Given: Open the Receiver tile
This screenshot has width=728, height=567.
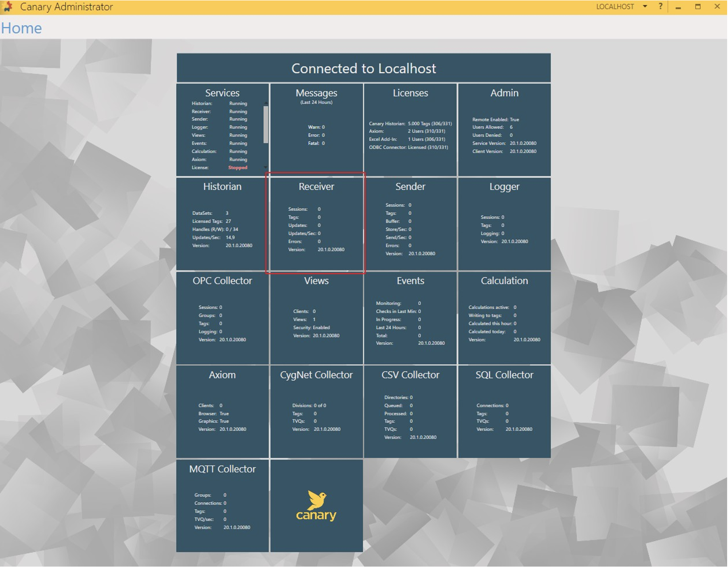Looking at the screenshot, I should (316, 224).
